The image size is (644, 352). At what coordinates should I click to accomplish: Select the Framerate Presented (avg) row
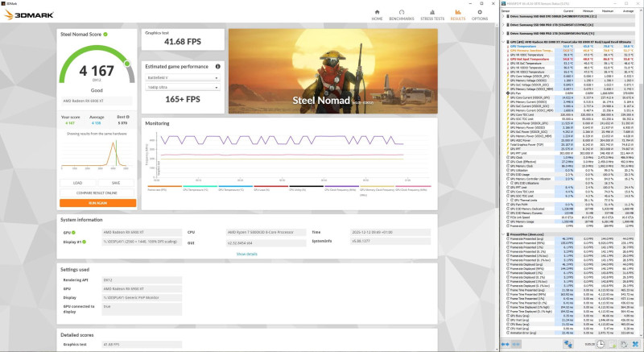[570, 238]
